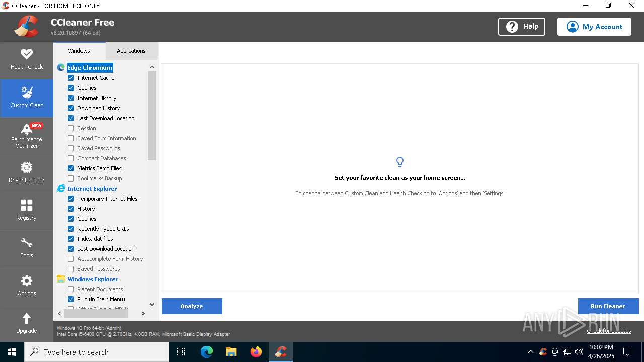This screenshot has height=362, width=644.
Task: Click the Internet Explorer icon in list
Action: click(61, 189)
